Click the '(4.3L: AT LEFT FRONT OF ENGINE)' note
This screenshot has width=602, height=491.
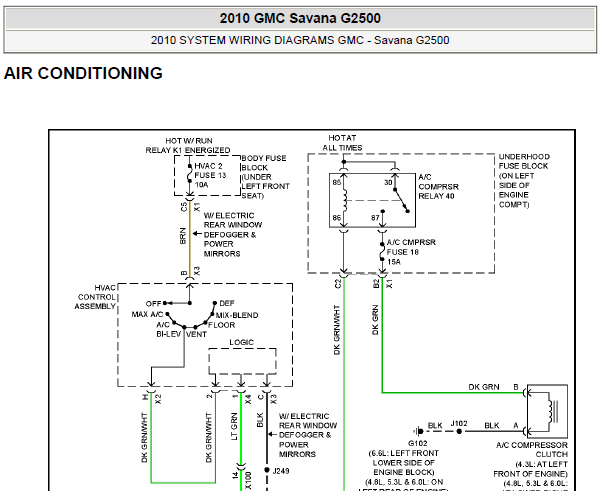(x=530, y=469)
